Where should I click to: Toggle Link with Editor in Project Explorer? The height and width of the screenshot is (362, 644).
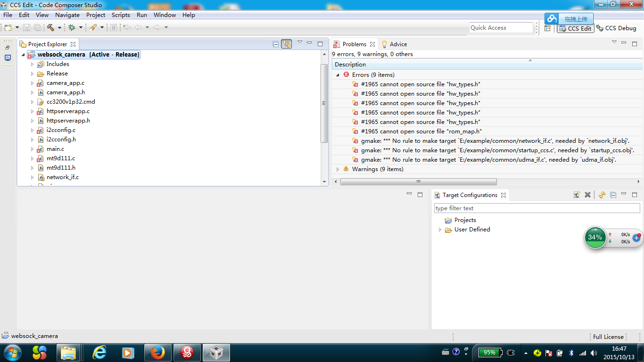pyautogui.click(x=286, y=44)
